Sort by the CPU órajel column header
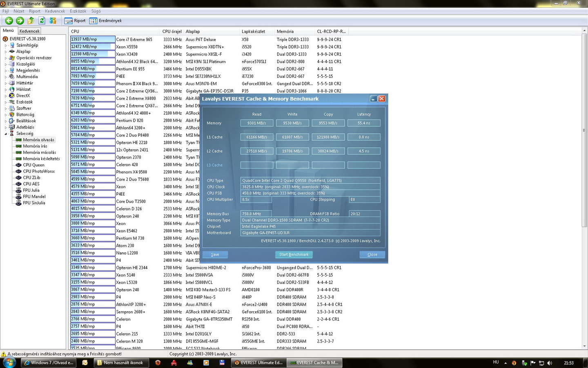The width and height of the screenshot is (588, 368). click(x=172, y=31)
